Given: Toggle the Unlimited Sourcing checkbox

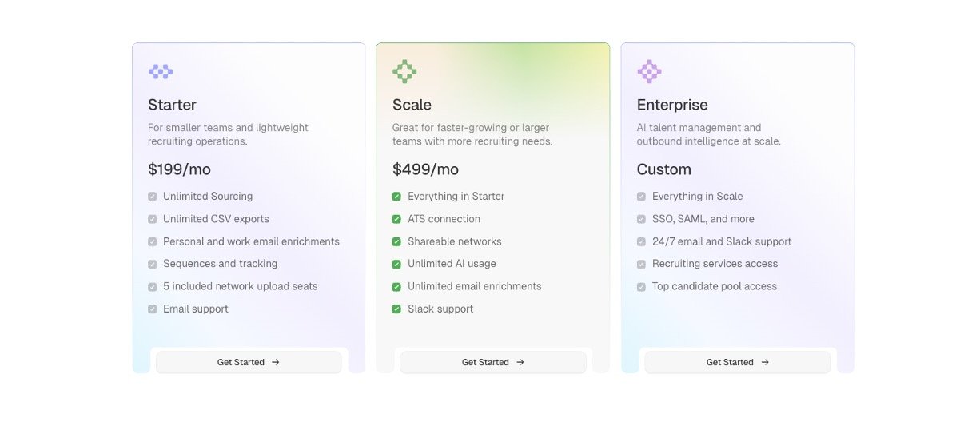Looking at the screenshot, I should coord(152,197).
